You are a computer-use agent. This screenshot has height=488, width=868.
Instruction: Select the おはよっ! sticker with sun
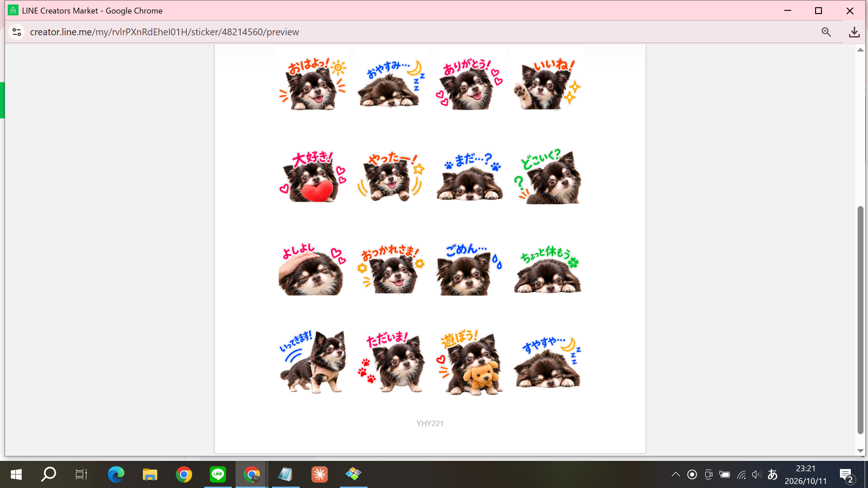point(312,84)
